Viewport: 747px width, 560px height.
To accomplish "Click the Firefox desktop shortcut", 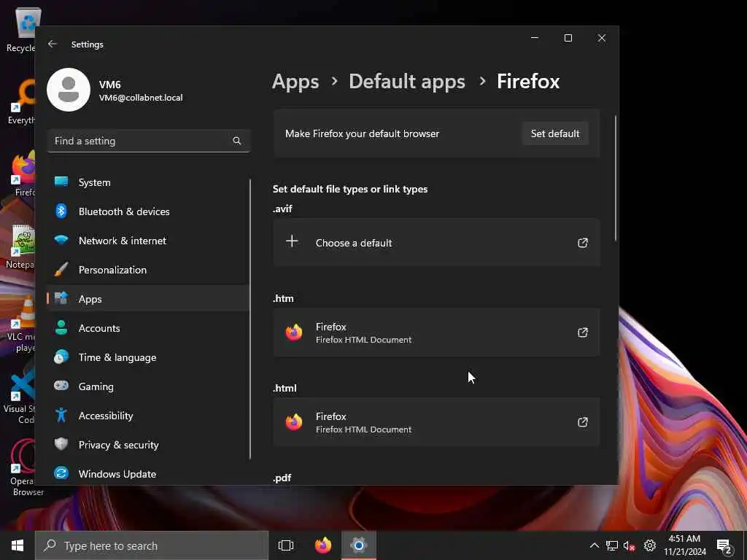I will point(22,174).
